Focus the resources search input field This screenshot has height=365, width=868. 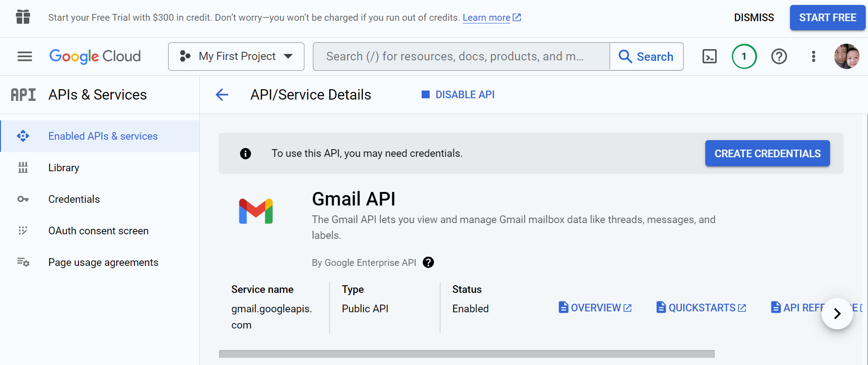pyautogui.click(x=461, y=56)
